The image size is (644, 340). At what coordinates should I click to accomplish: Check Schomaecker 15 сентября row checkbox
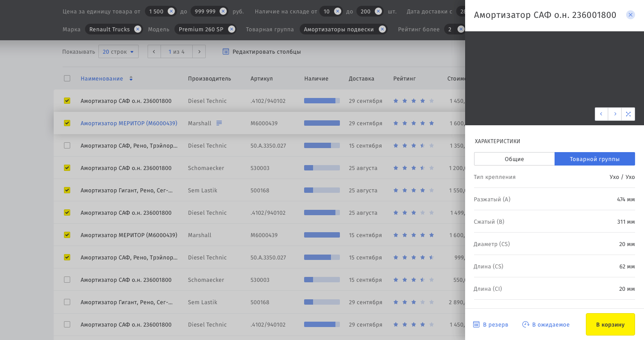[x=67, y=280]
